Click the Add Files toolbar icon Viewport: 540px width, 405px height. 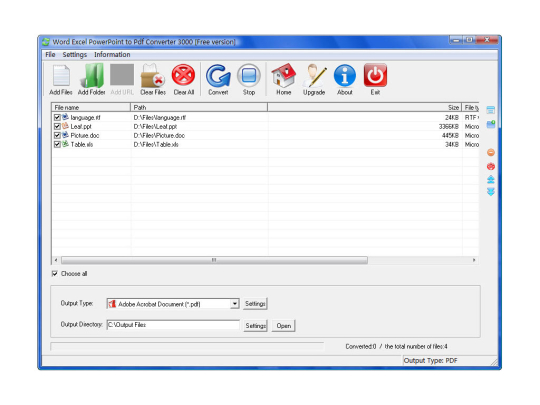61,75
